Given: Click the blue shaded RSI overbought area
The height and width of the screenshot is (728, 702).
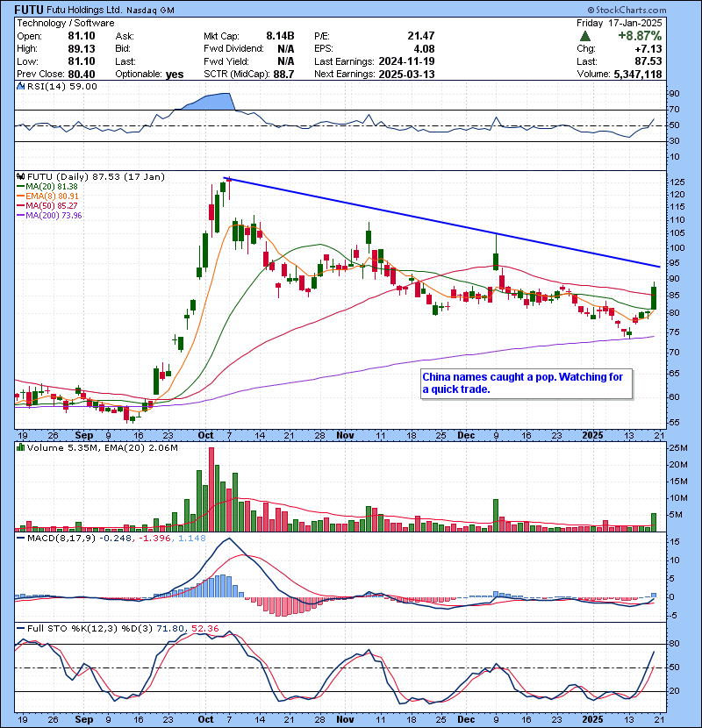Looking at the screenshot, I should click(x=210, y=102).
